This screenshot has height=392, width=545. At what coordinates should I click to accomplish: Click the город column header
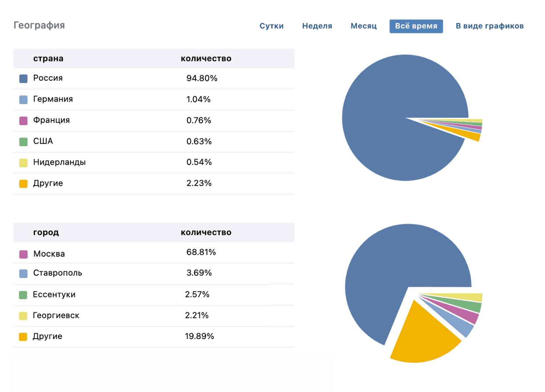[46, 233]
